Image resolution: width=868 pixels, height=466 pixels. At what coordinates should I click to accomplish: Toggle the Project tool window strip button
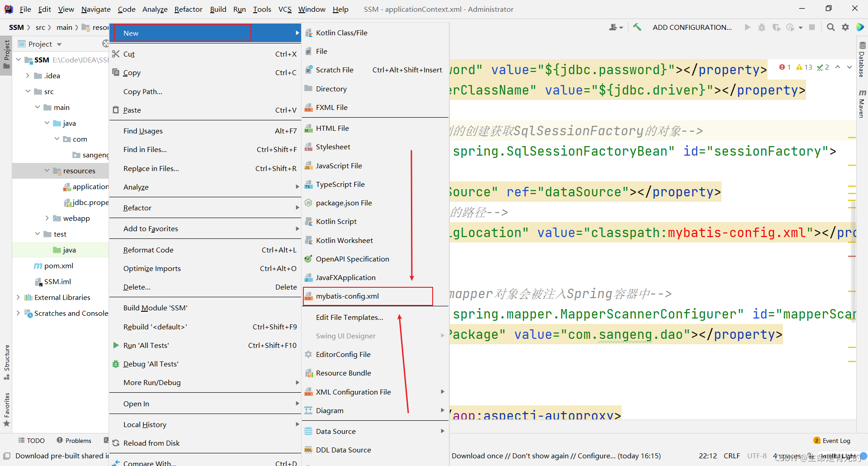6,54
